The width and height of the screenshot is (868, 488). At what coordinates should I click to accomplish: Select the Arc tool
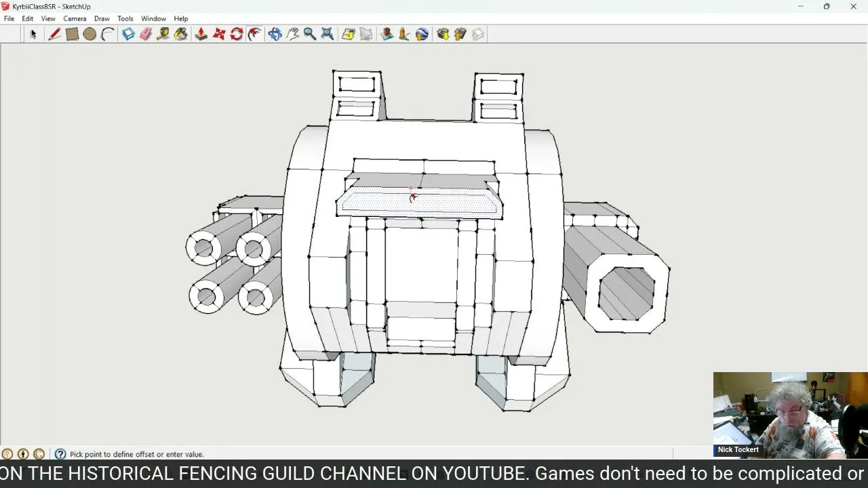pos(107,34)
